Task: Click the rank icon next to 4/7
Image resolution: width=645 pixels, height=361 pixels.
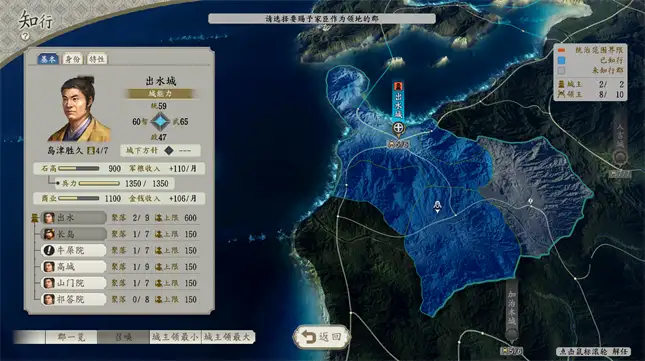Action: 91,151
